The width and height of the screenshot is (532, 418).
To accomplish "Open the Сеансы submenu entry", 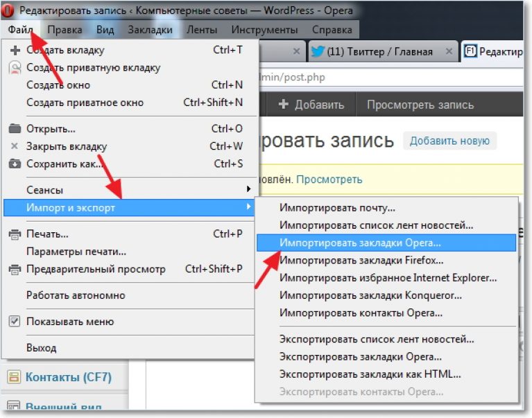I will click(x=128, y=190).
